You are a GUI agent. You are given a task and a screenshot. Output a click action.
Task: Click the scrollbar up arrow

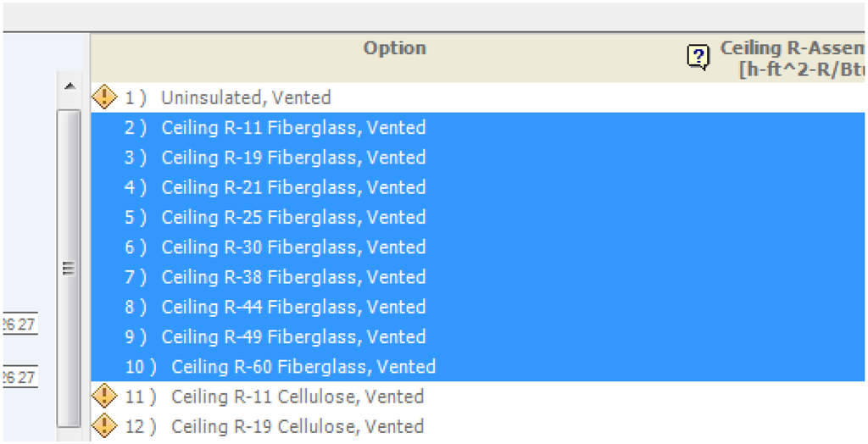tap(70, 87)
